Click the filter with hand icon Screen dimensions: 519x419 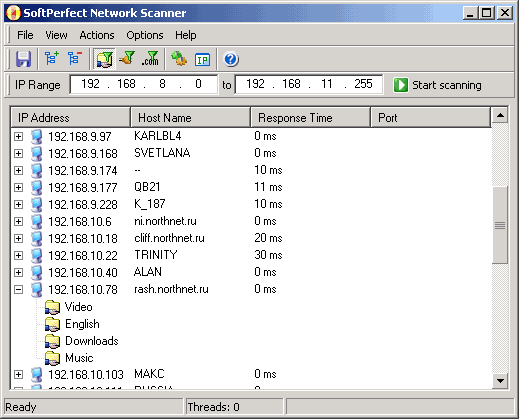point(127,58)
